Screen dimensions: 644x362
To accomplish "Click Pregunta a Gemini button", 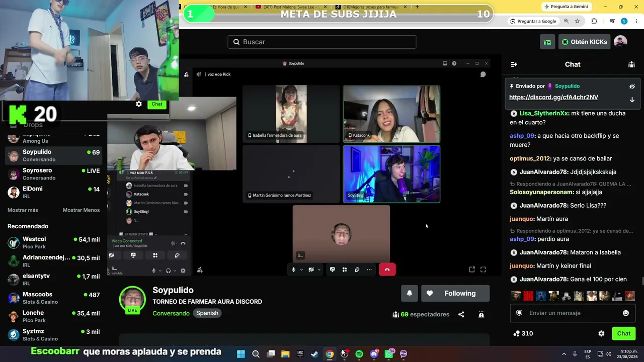I will [566, 7].
